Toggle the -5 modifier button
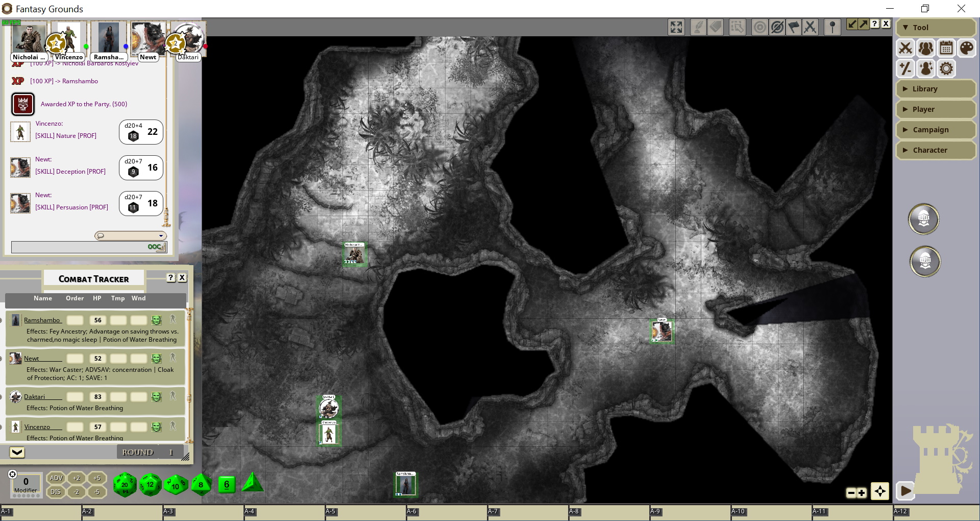Screen dimensions: 980x521 (x=97, y=492)
